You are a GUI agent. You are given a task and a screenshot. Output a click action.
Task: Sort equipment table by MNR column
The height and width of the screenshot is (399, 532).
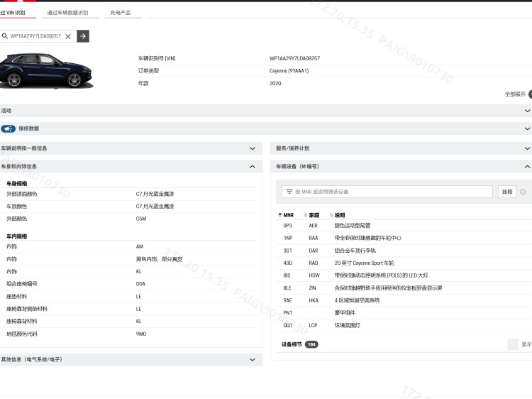pyautogui.click(x=286, y=215)
